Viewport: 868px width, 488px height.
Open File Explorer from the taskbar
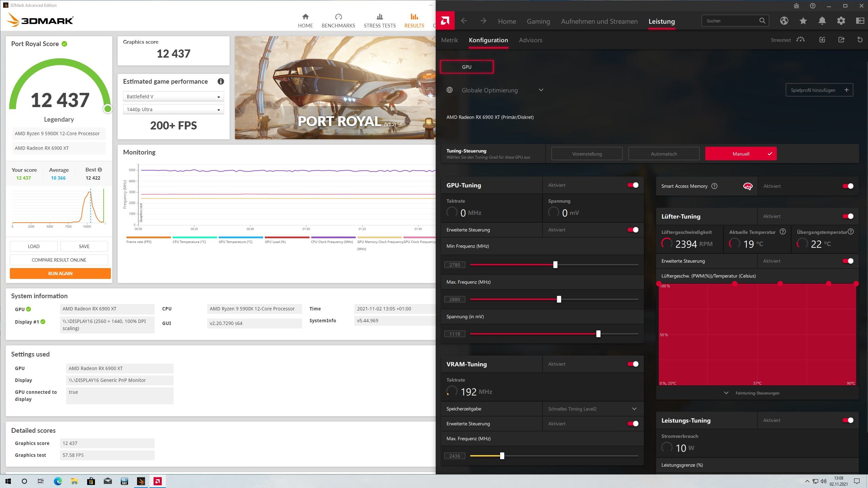74,481
